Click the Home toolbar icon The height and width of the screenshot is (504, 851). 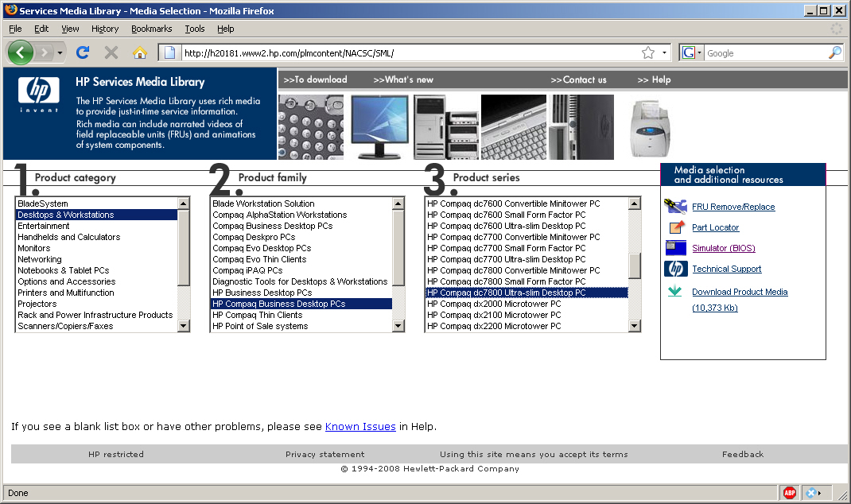[139, 53]
